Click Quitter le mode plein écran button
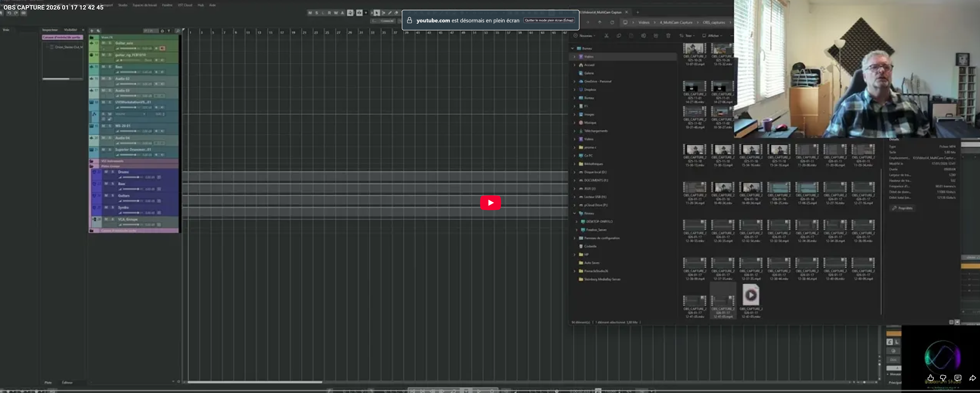 [x=549, y=20]
